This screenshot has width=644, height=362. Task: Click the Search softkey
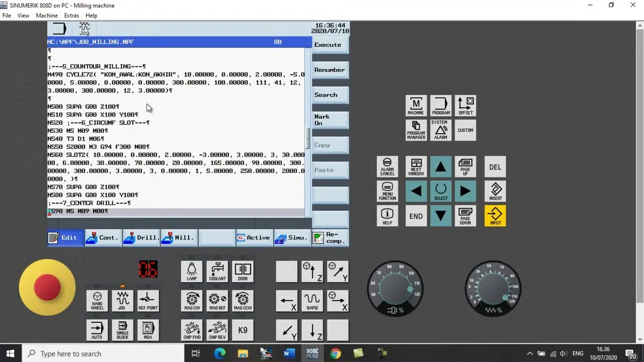[330, 95]
